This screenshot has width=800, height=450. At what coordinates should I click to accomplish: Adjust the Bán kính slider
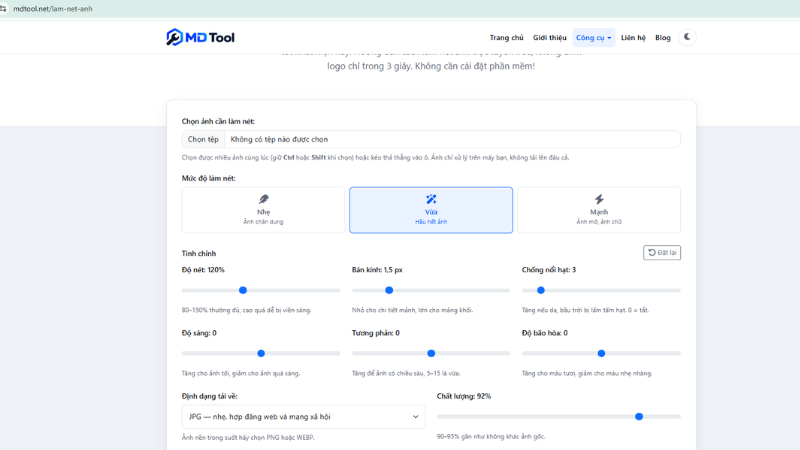pyautogui.click(x=431, y=290)
